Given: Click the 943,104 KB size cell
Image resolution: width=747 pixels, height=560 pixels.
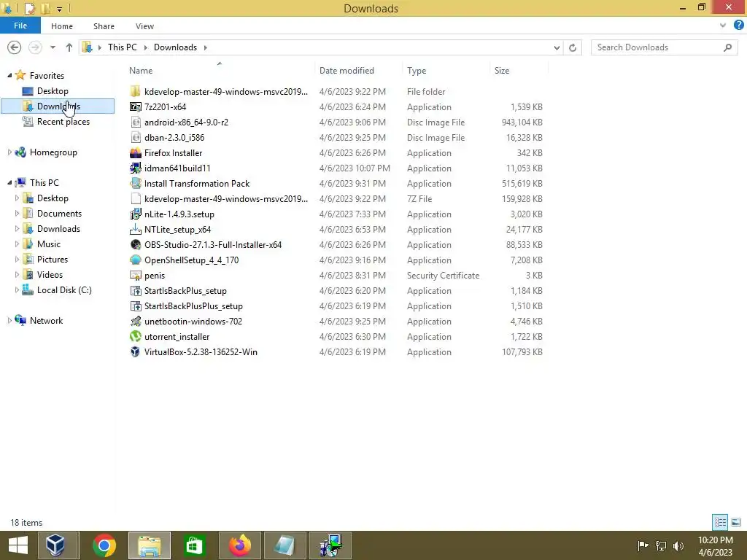Looking at the screenshot, I should 522,122.
